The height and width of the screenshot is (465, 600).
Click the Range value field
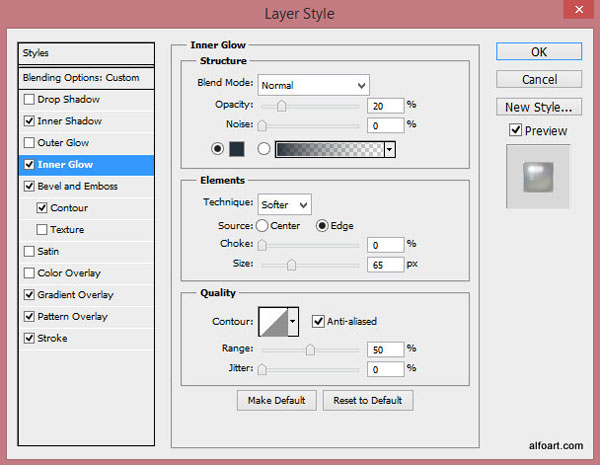tap(385, 349)
